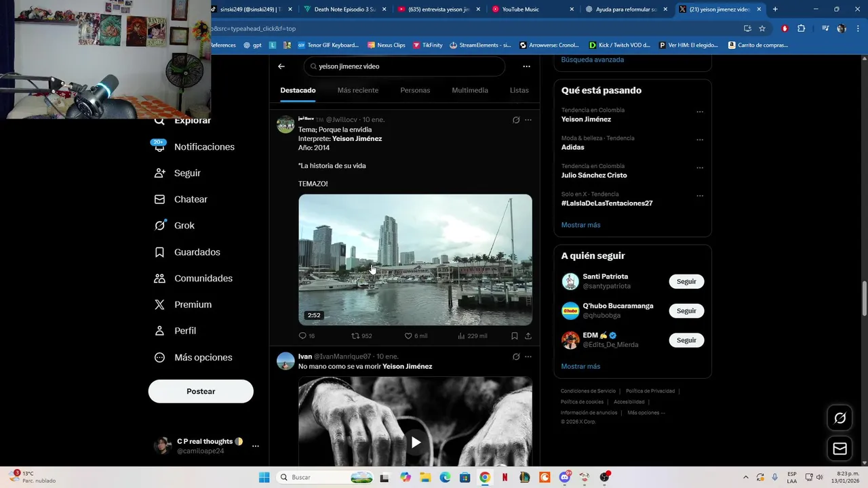Viewport: 868px width, 488px height.
Task: Open more options on Jwillocv's post
Action: (x=528, y=120)
